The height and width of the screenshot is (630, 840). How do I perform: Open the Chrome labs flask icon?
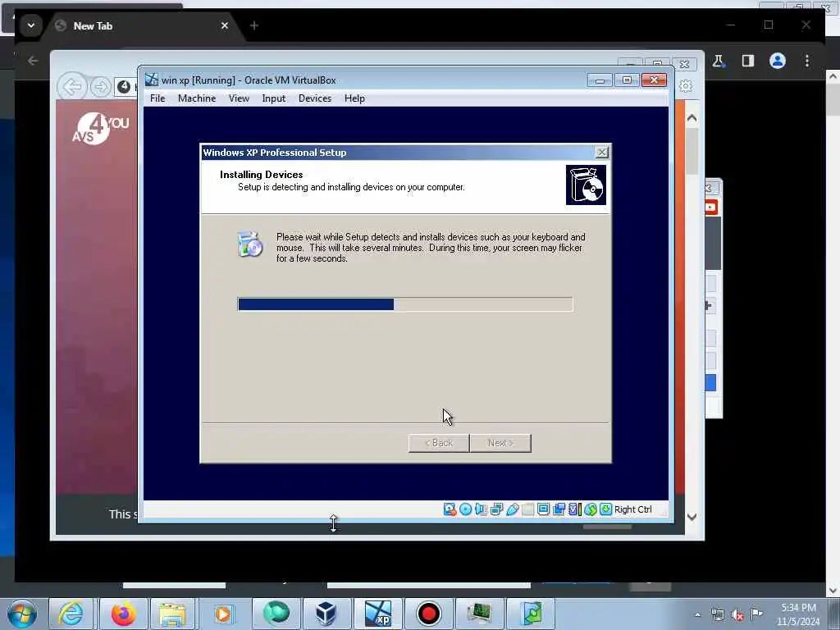[x=719, y=61]
